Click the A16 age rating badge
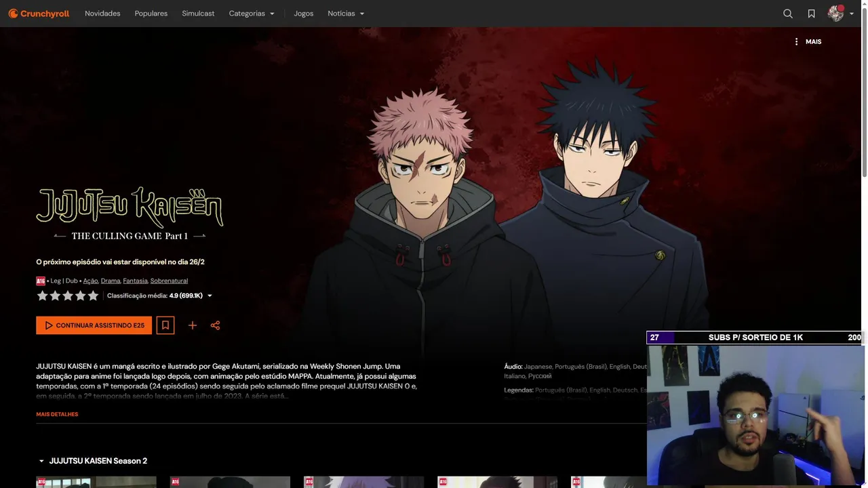Screen dimensions: 868x488 [x=41, y=281]
